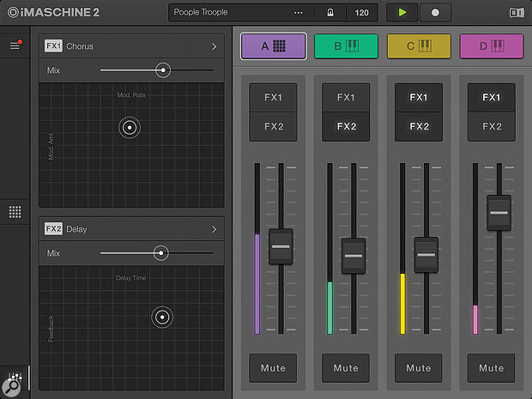The width and height of the screenshot is (532, 399).
Task: Toggle FX2 send on channel D
Action: pos(492,126)
